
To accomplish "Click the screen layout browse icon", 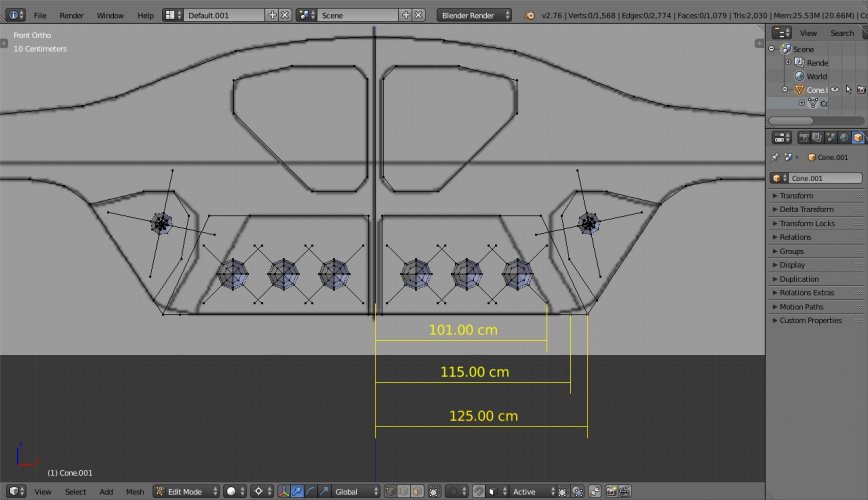I will 173,15.
